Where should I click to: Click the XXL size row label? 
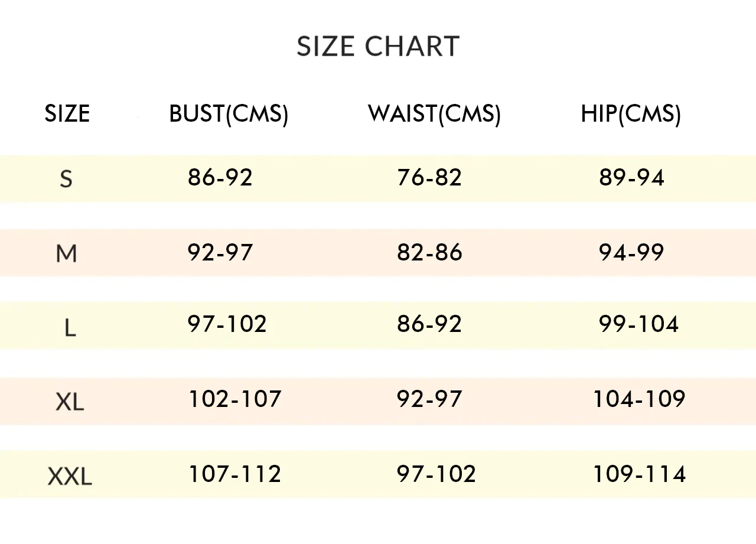click(70, 476)
